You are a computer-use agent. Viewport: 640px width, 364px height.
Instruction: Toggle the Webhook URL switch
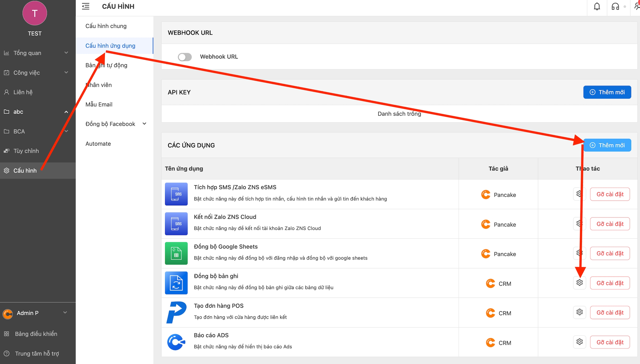point(185,57)
